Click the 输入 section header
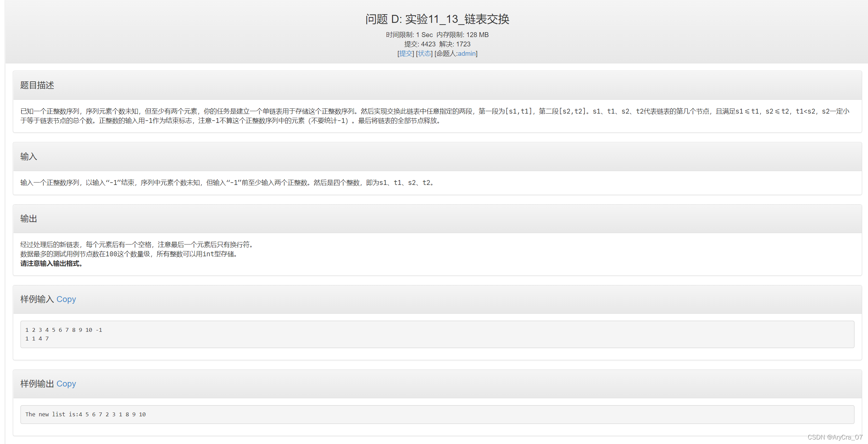Screen dimensions: 868x444 click(28, 157)
